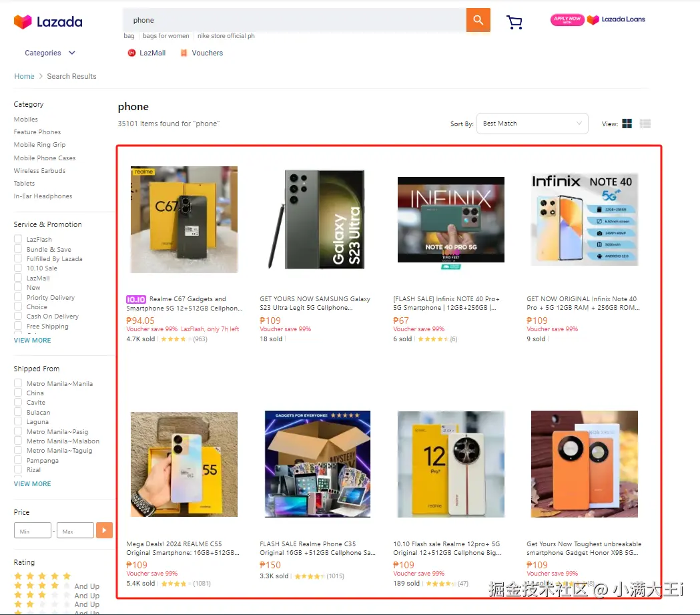Go to Home breadcrumb link
700x615 pixels.
point(24,76)
